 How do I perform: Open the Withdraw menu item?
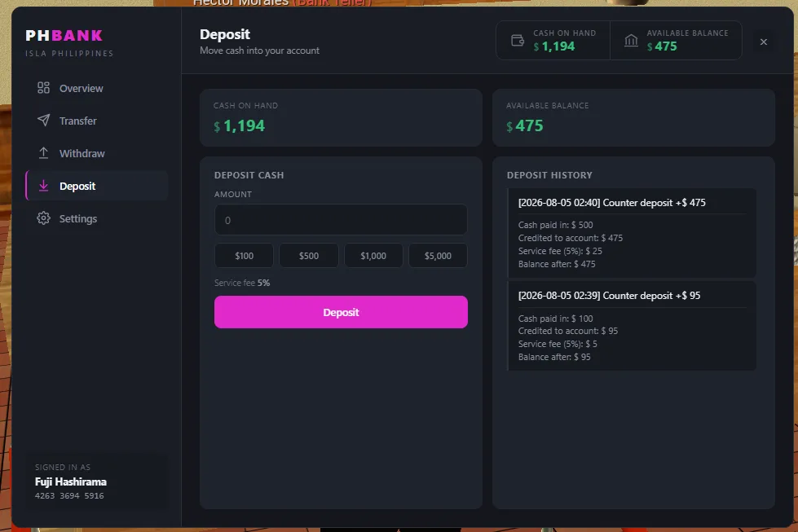[x=97, y=153]
